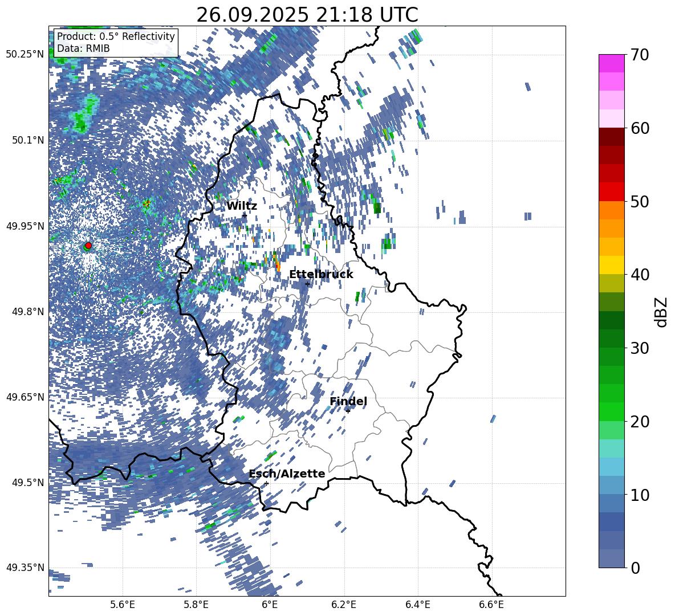Image resolution: width=675 pixels, height=616 pixels.
Task: Pick the slate blue swatch at colorbar bottom
Action: click(611, 558)
